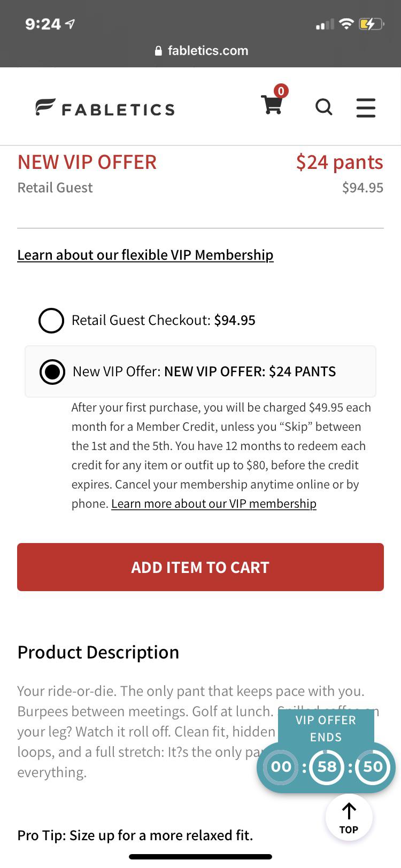Click the VIP offer countdown timer
Viewport: 401px width, 868px height.
326,767
